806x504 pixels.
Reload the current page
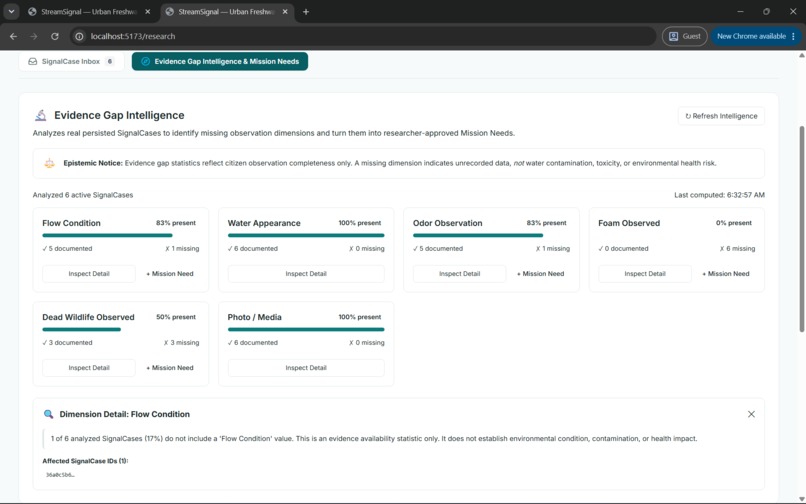[x=54, y=37]
